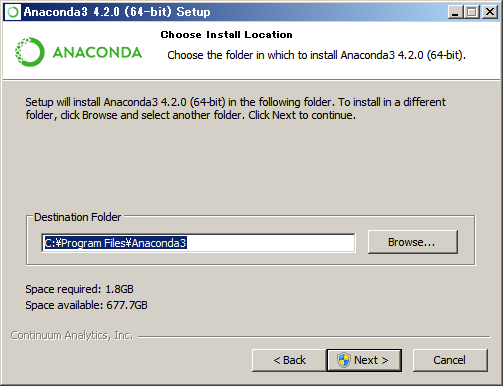
Task: Click the 'Choose the folder in which' subtitle
Action: (316, 55)
